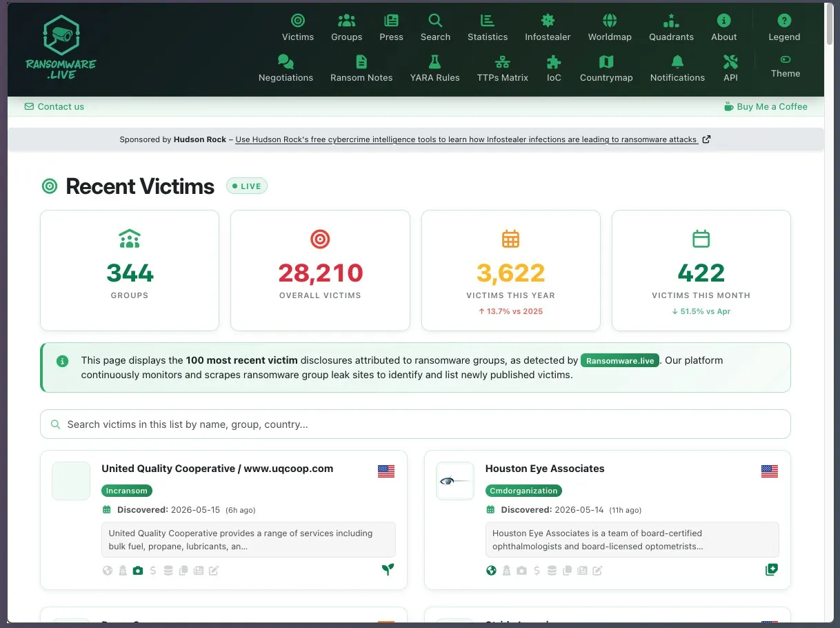Click the green sprout icon on United Quality card
Image resolution: width=840 pixels, height=628 pixels.
point(388,569)
